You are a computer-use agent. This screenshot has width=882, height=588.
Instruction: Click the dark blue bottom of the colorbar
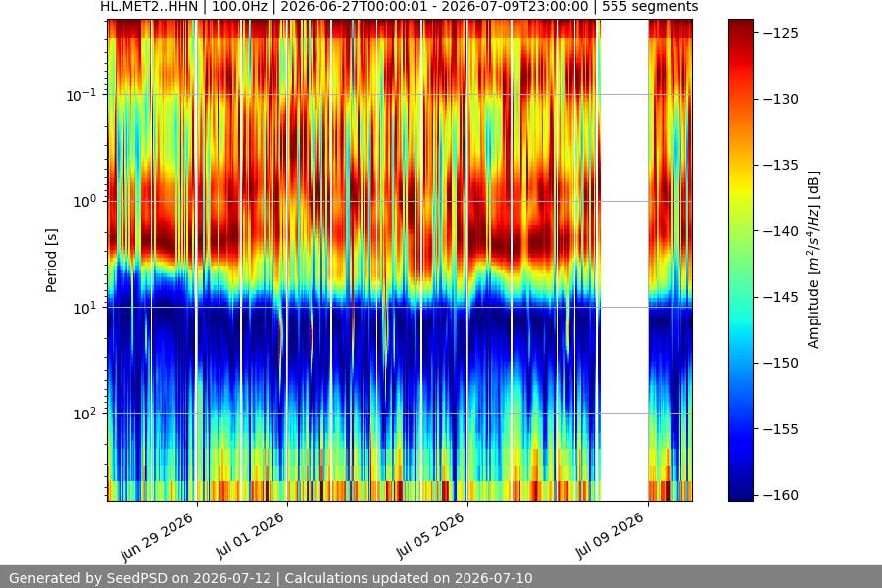click(x=740, y=494)
